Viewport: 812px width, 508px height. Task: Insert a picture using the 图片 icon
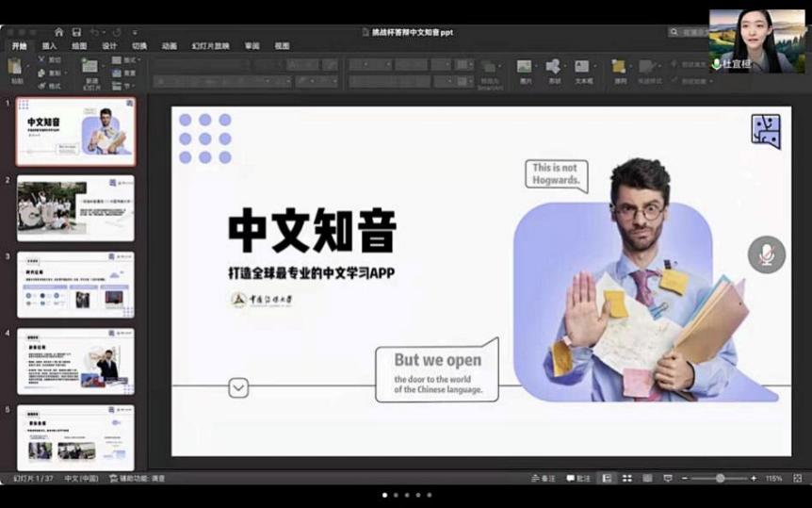tap(525, 67)
